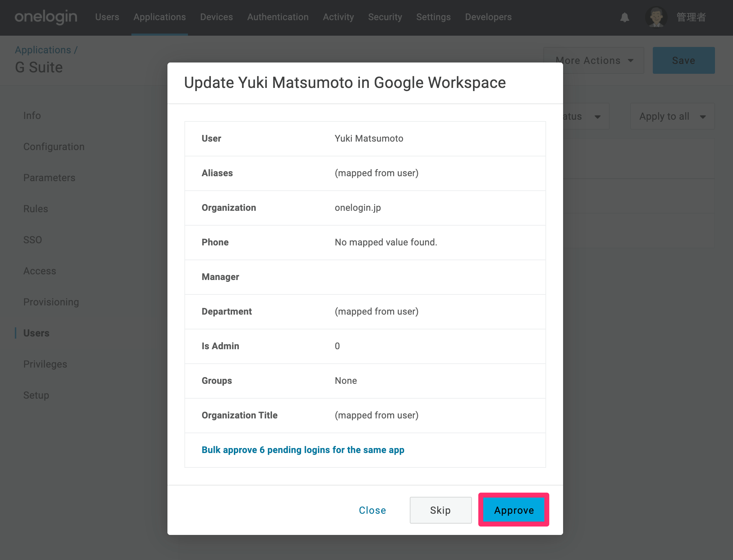
Task: Click the G Suite page heading
Action: coord(39,67)
